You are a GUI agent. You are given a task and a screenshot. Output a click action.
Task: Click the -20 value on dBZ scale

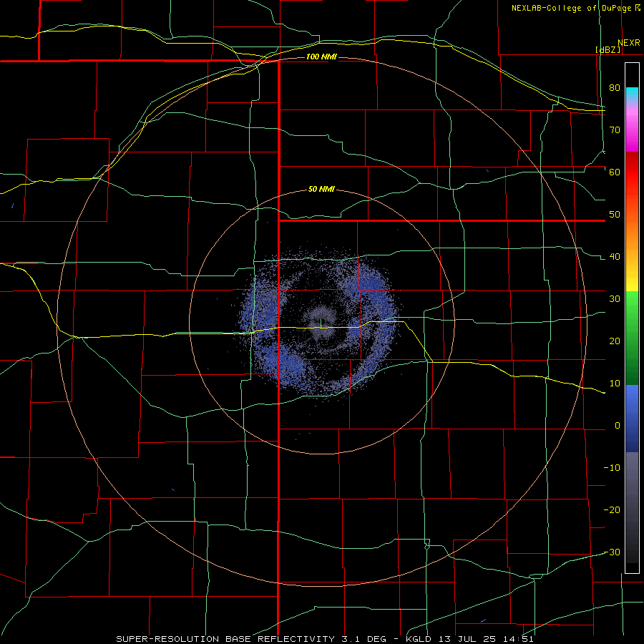pos(612,509)
